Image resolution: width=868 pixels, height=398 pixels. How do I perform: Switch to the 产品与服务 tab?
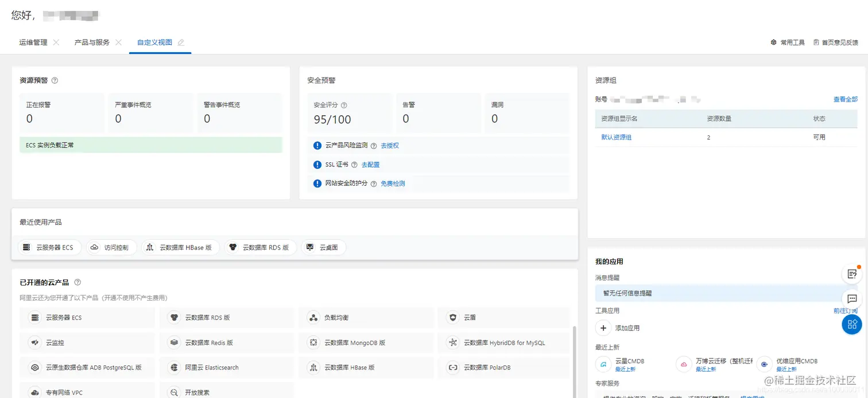[x=93, y=41]
